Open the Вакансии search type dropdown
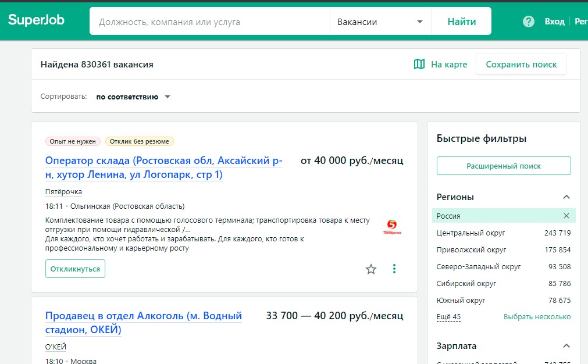 (380, 22)
